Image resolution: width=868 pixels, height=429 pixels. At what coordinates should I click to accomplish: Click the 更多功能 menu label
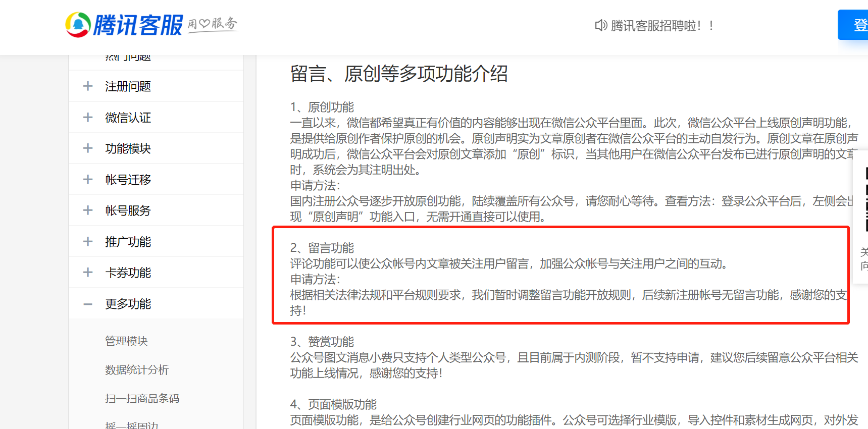tap(128, 304)
